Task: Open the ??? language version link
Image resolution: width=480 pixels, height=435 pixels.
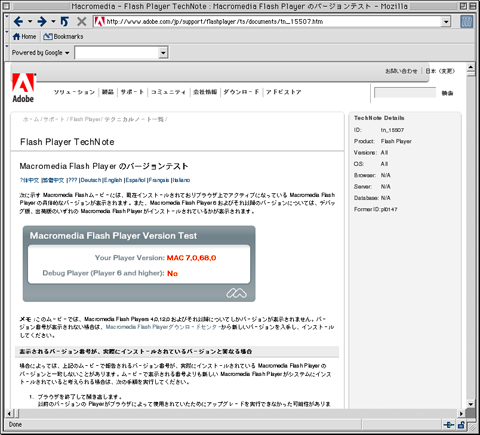Action: (x=73, y=180)
